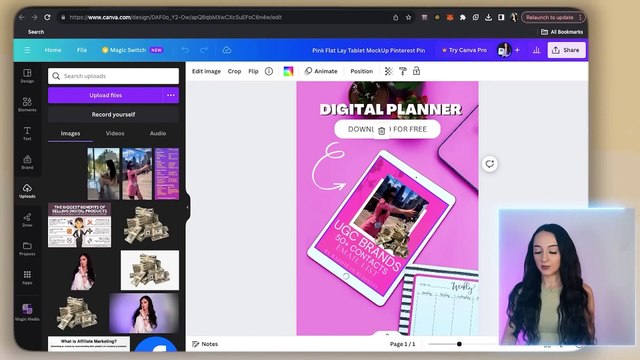Select woman on purple background thumbnail
Screen dimensions: 640x360
[144, 313]
